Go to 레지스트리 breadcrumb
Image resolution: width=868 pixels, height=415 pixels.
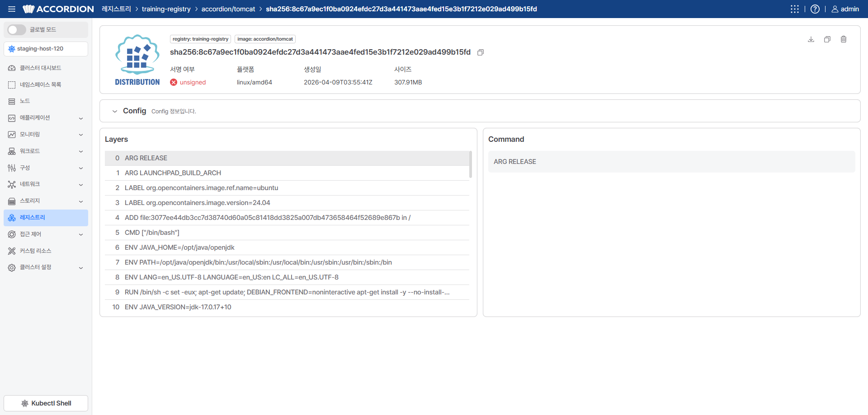click(116, 9)
